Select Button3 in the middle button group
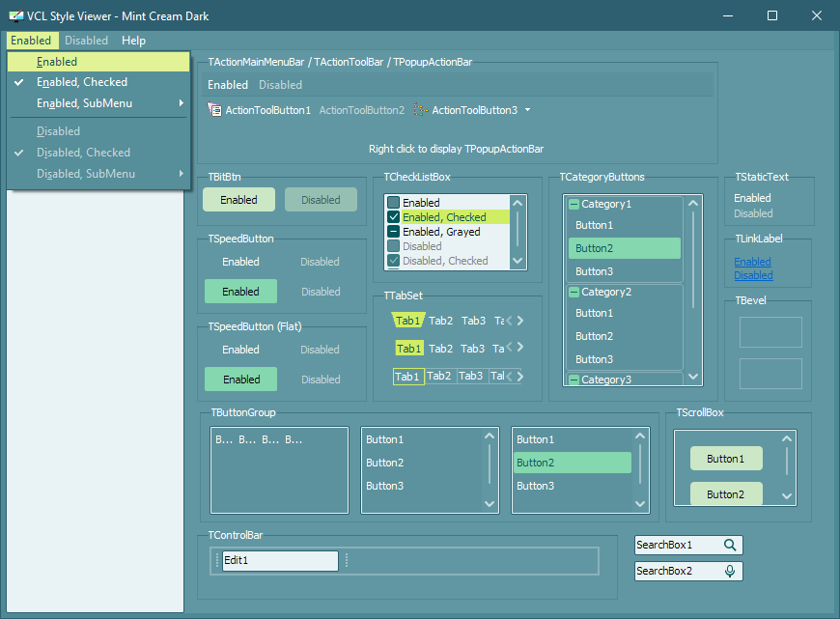Viewport: 840px width, 619px height. point(422,486)
